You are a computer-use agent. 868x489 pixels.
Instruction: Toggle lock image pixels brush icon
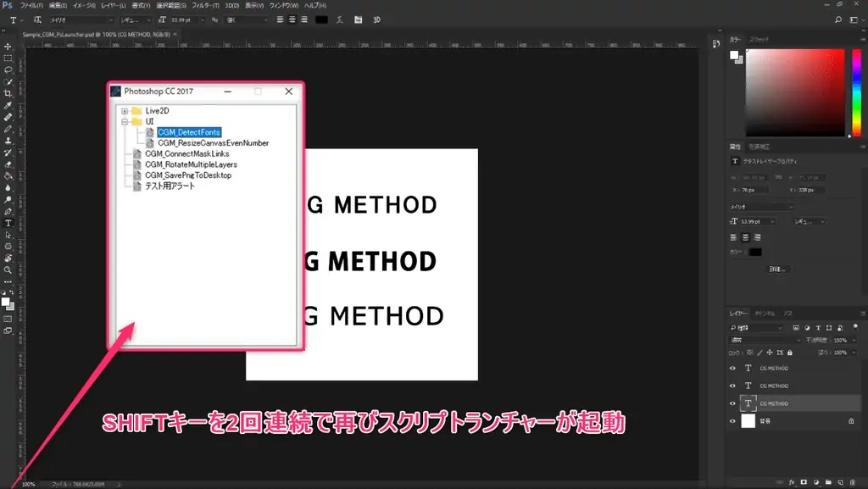pos(760,353)
